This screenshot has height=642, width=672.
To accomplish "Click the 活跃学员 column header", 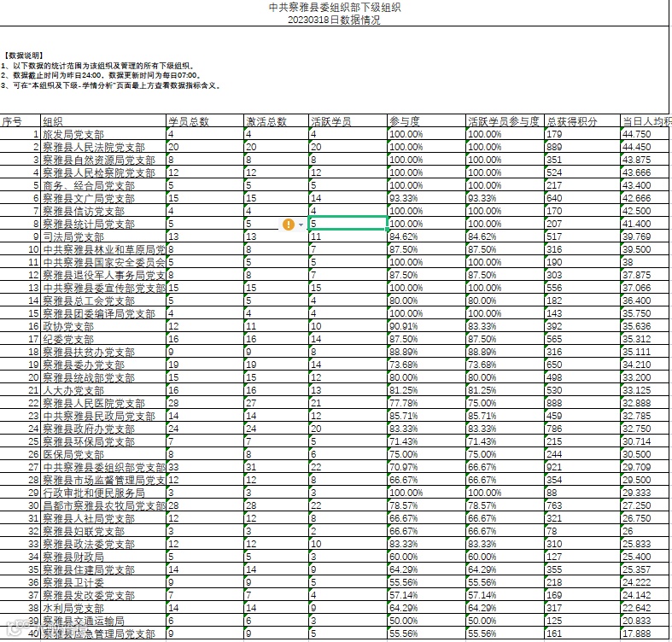I will click(348, 121).
